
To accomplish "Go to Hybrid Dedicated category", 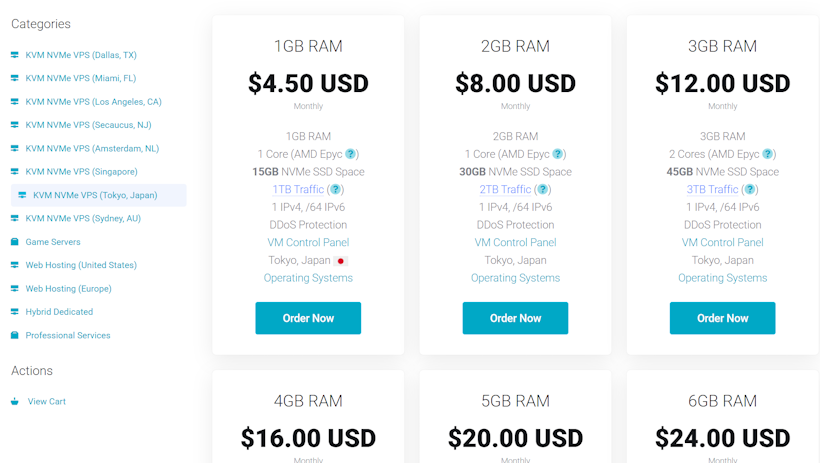I will point(60,312).
